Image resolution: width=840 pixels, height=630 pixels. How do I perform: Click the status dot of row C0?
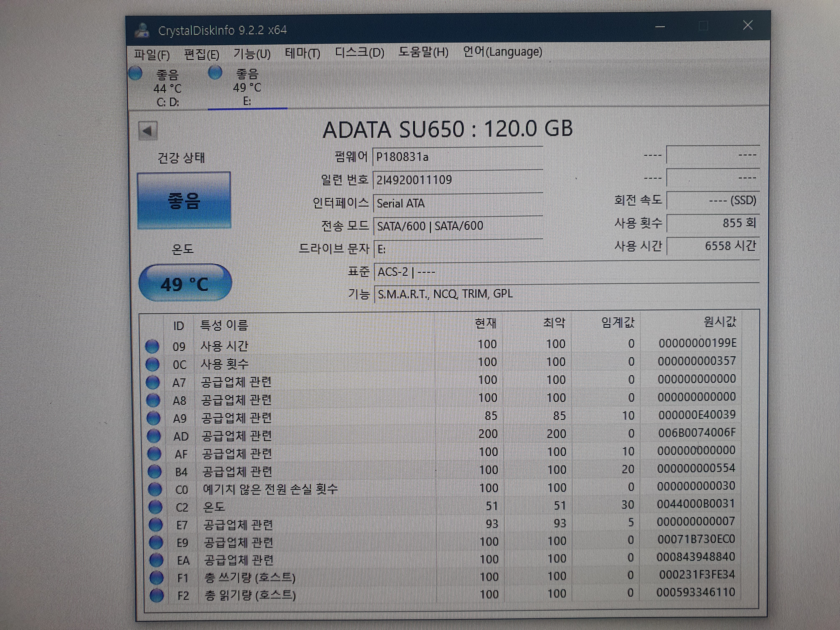[155, 489]
